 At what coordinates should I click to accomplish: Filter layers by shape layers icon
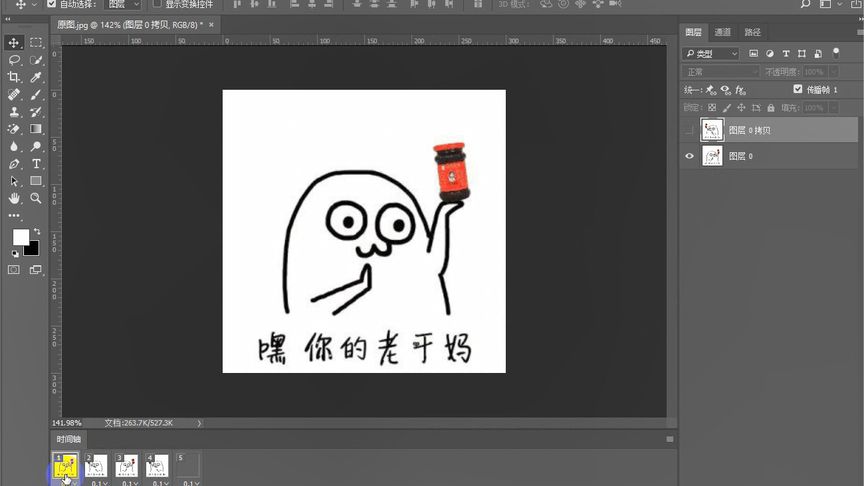(802, 53)
